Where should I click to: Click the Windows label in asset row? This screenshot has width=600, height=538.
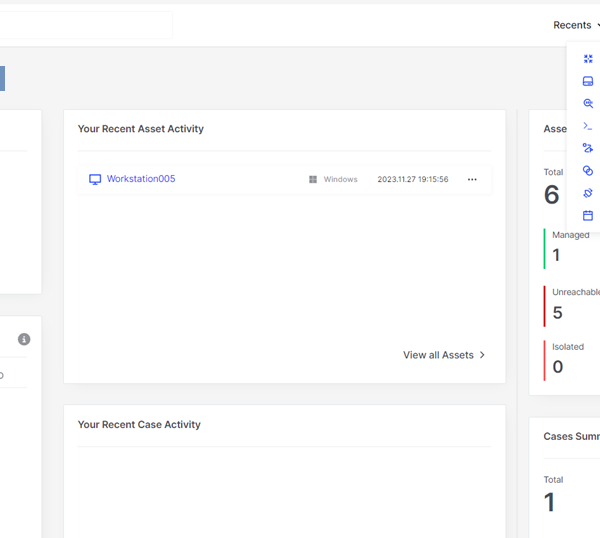[341, 179]
